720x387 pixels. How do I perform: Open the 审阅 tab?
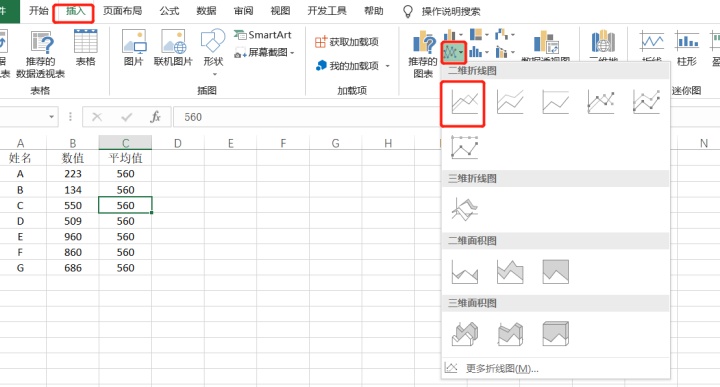click(243, 11)
